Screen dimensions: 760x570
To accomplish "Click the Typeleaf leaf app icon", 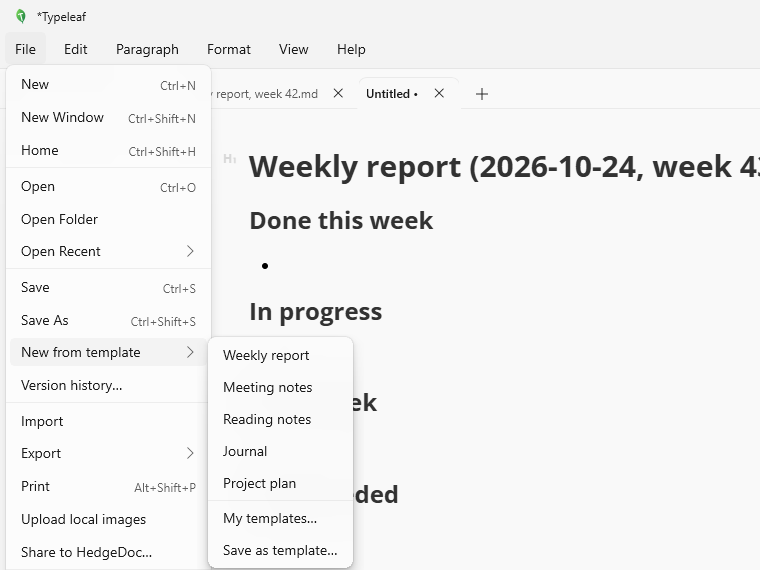I will click(20, 16).
